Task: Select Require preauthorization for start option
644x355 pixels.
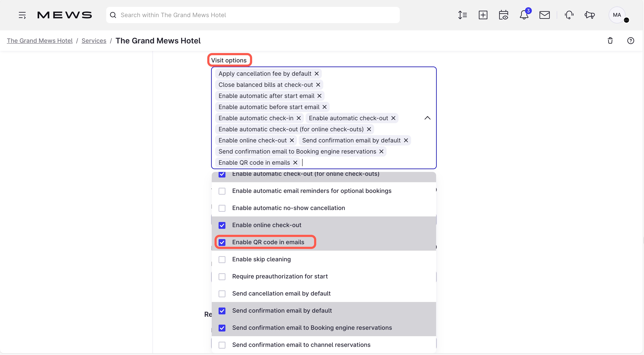Action: click(x=222, y=277)
